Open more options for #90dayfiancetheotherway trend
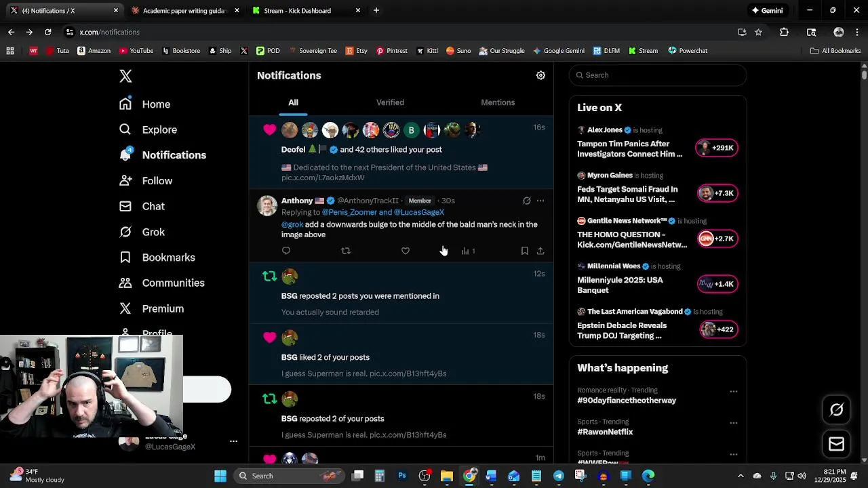Image resolution: width=868 pixels, height=488 pixels. (x=733, y=392)
